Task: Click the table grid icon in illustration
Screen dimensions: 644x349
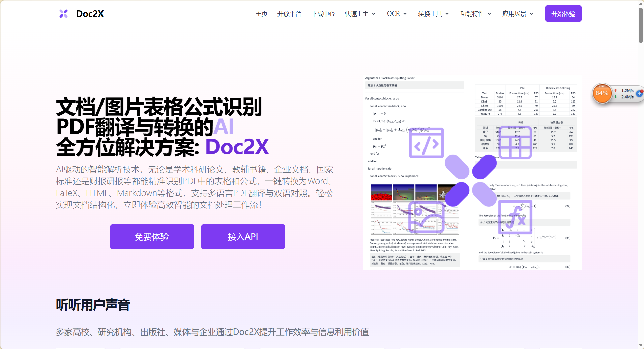Action: click(515, 143)
